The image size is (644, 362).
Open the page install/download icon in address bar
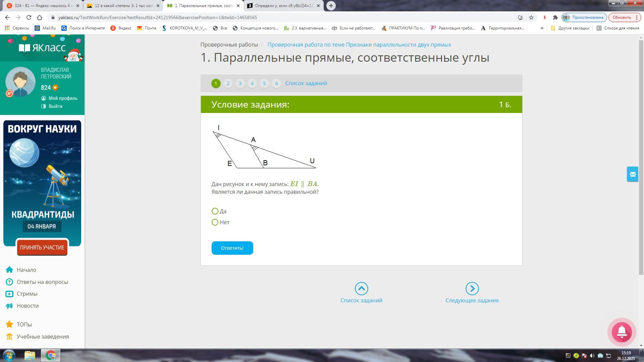click(521, 17)
